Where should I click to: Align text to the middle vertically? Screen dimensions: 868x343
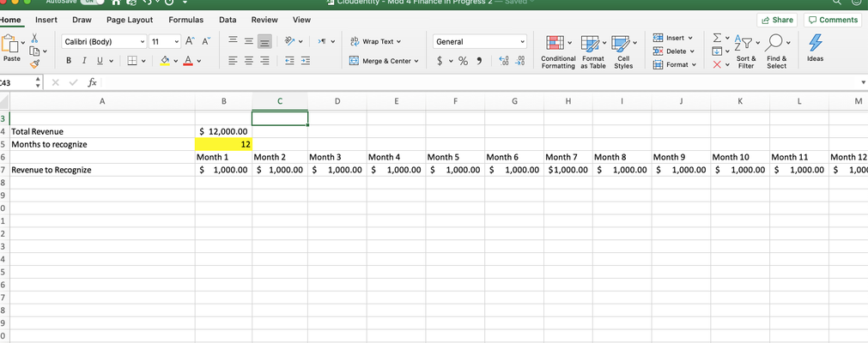pos(249,41)
